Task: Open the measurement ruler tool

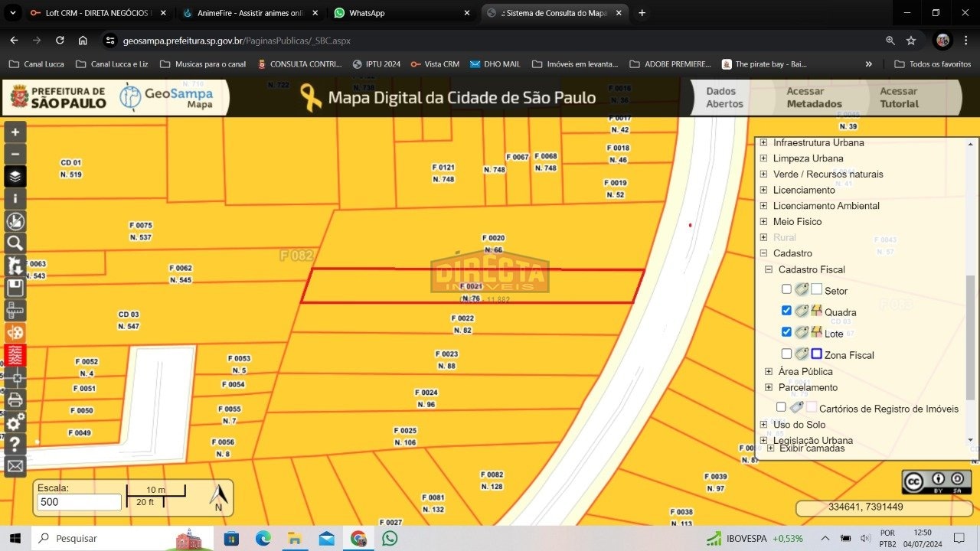Action: (x=15, y=311)
